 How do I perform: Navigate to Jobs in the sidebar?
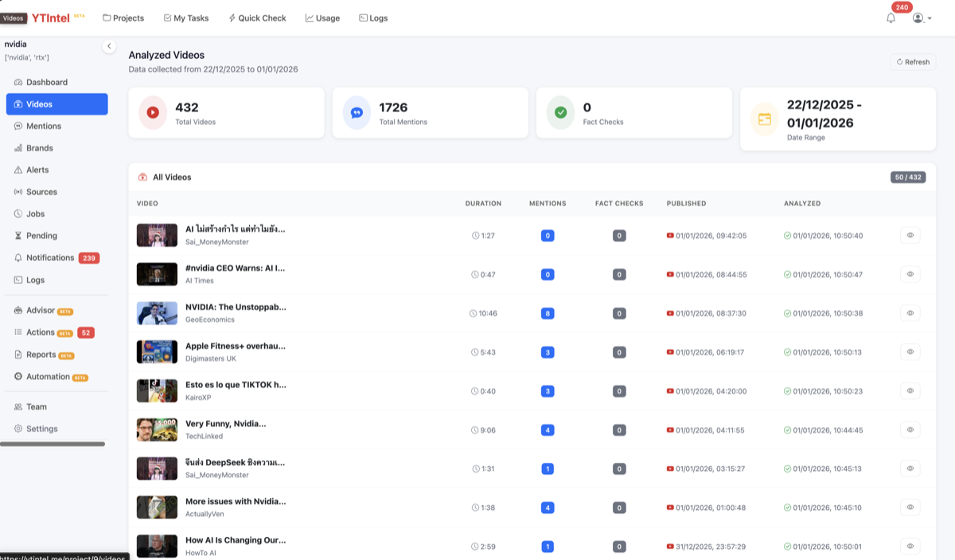pos(35,214)
